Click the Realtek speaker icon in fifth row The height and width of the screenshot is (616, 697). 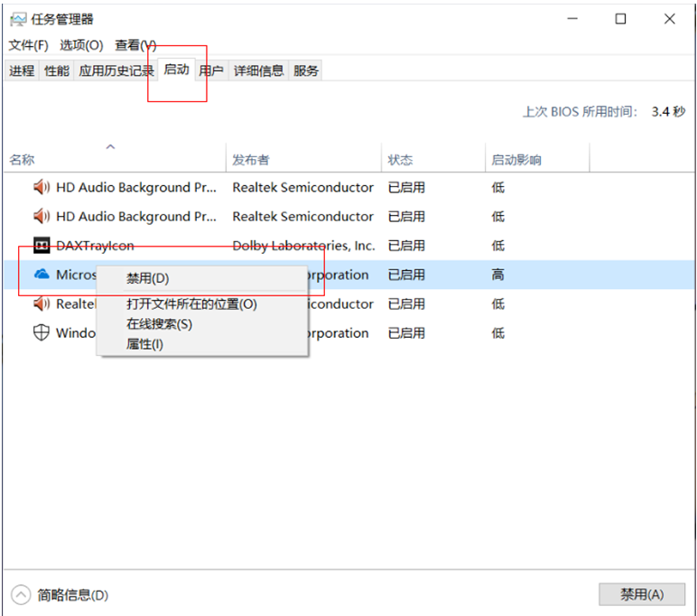42,304
